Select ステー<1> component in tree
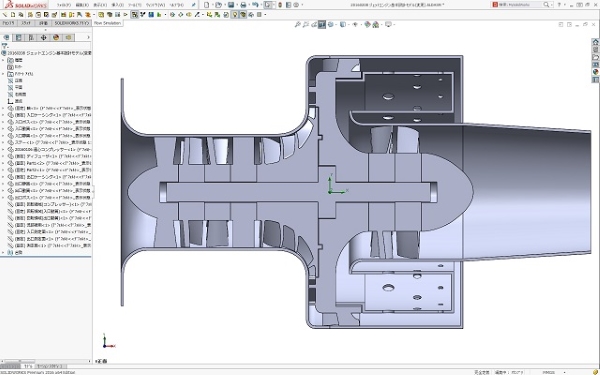Image resolution: width=600 pixels, height=375 pixels. point(50,142)
